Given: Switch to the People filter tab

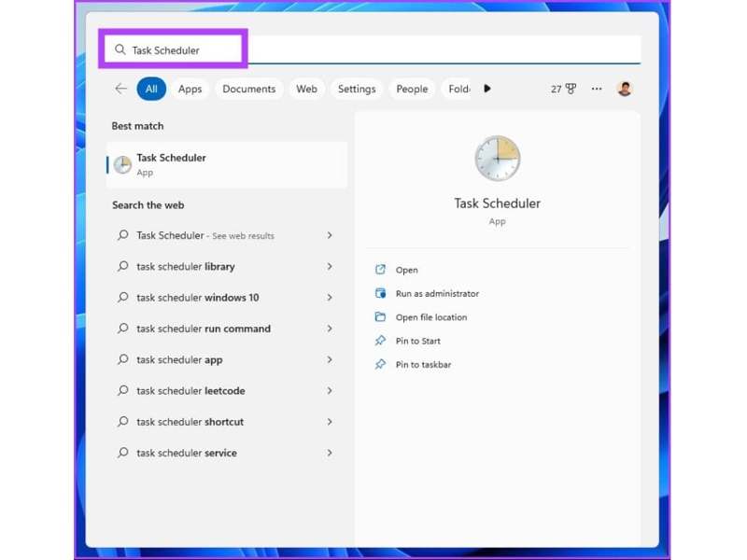Looking at the screenshot, I should click(412, 89).
